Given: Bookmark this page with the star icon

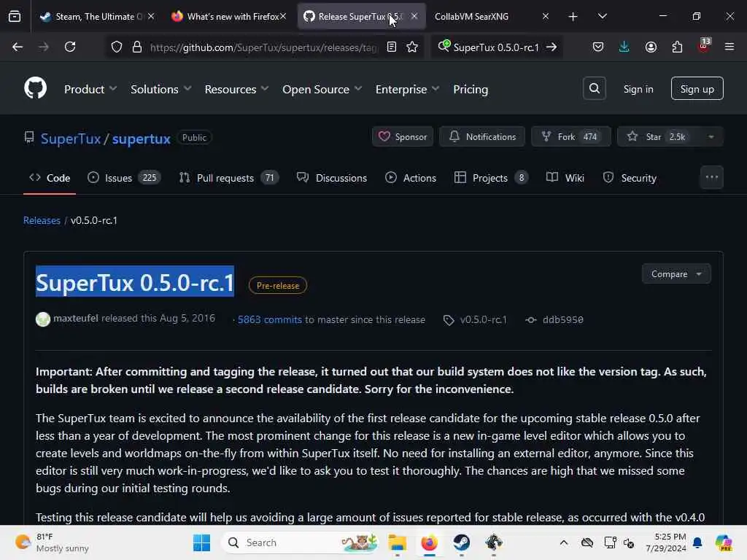Looking at the screenshot, I should coord(412,47).
